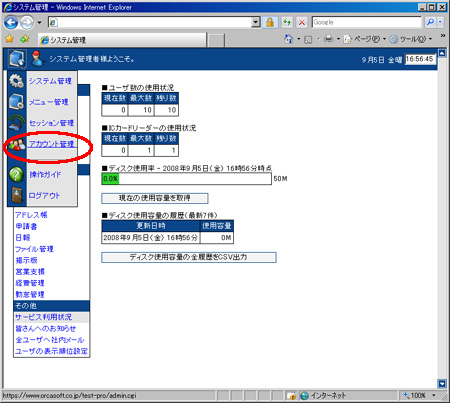
Task: Click the red stop loading icon
Action: pyautogui.click(x=302, y=22)
